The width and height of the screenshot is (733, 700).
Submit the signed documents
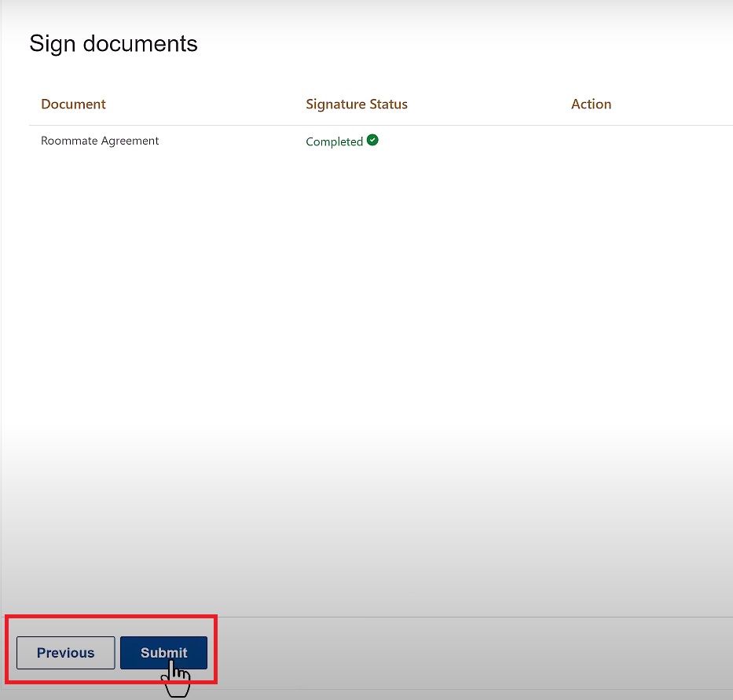[x=163, y=653]
